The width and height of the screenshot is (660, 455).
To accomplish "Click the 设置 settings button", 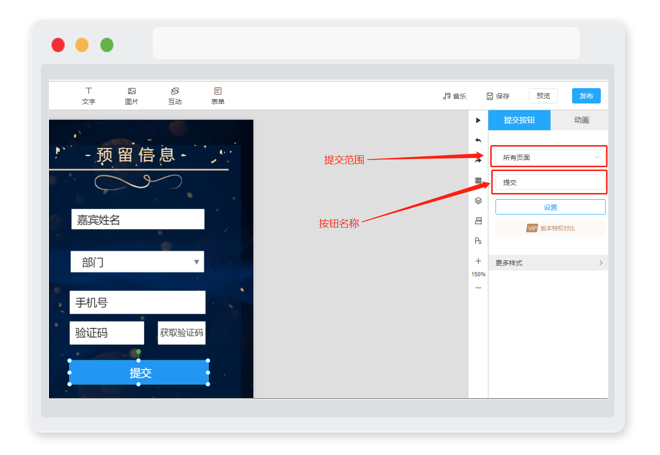I will coord(550,207).
